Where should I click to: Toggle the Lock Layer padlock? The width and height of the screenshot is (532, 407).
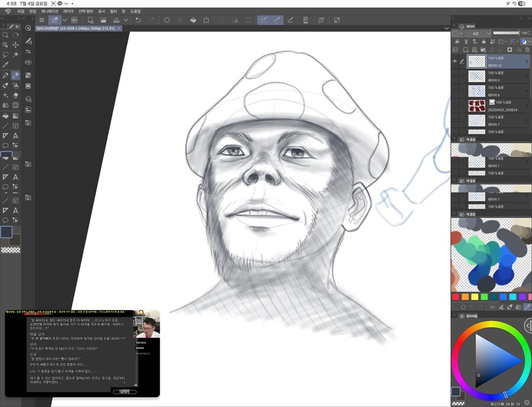(484, 41)
